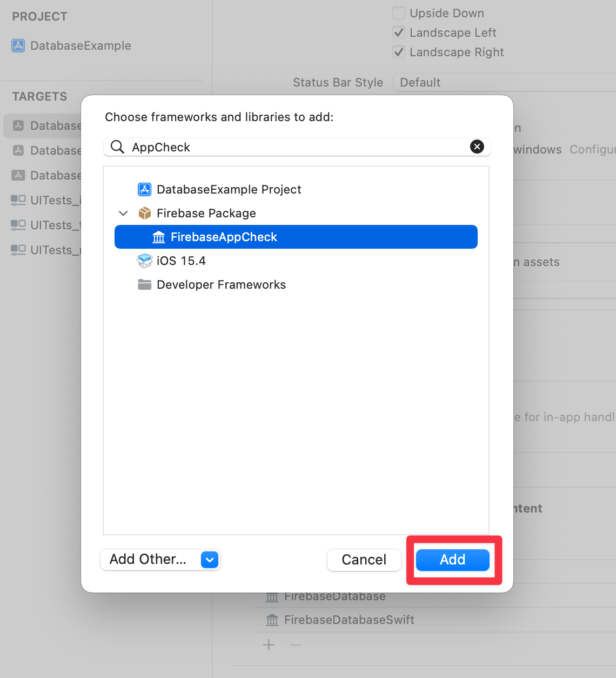
Task: Open the Add Other dropdown arrow
Action: [209, 560]
